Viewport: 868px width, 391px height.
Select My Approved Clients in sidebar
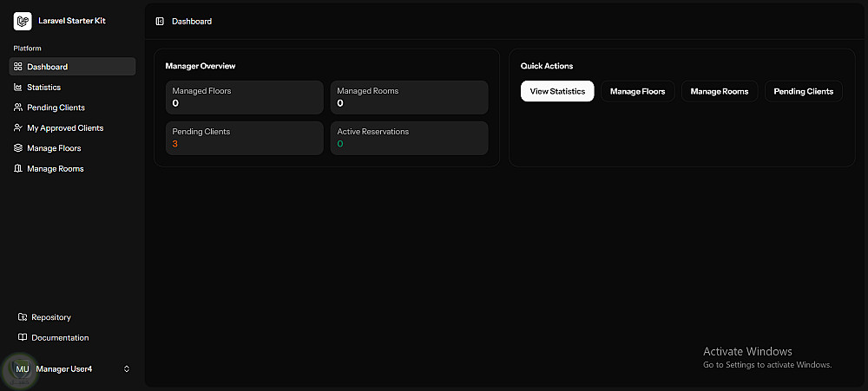[x=73, y=127]
